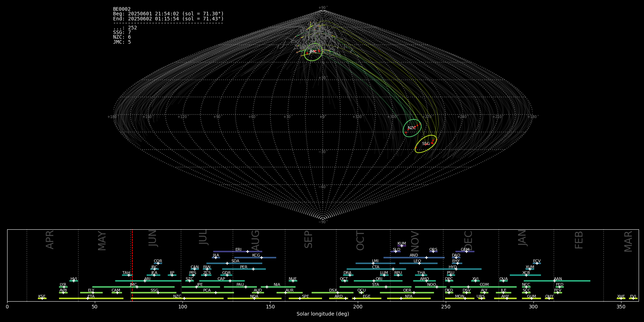Click the ORI shower label in timeline
Viewport: 644px width, 322px height.
(379, 279)
